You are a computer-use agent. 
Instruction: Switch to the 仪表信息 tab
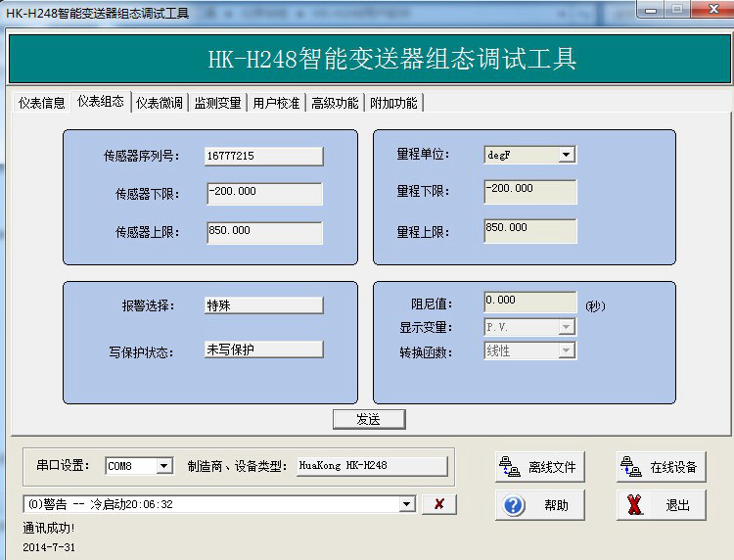[41, 103]
